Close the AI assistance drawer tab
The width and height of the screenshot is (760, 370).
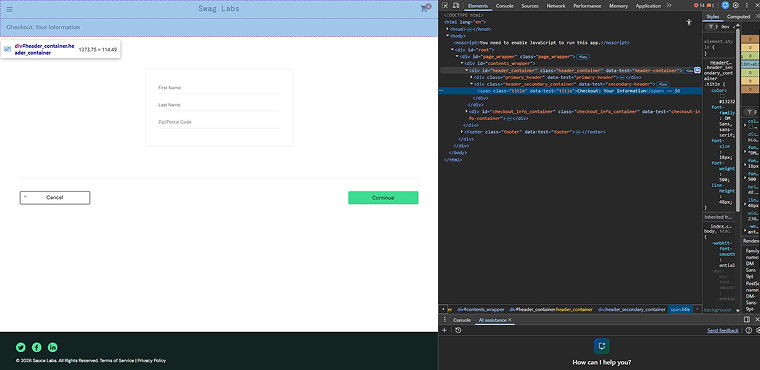pyautogui.click(x=510, y=320)
